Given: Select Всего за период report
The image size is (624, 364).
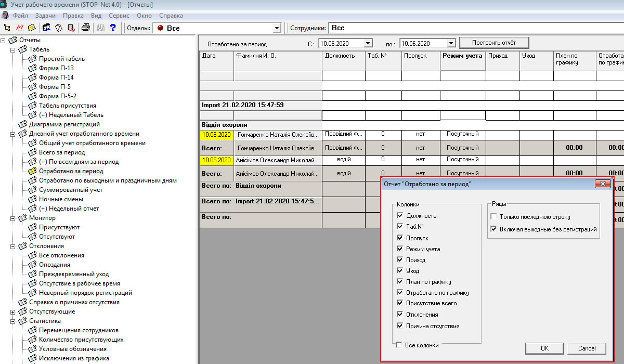Looking at the screenshot, I should coord(62,152).
